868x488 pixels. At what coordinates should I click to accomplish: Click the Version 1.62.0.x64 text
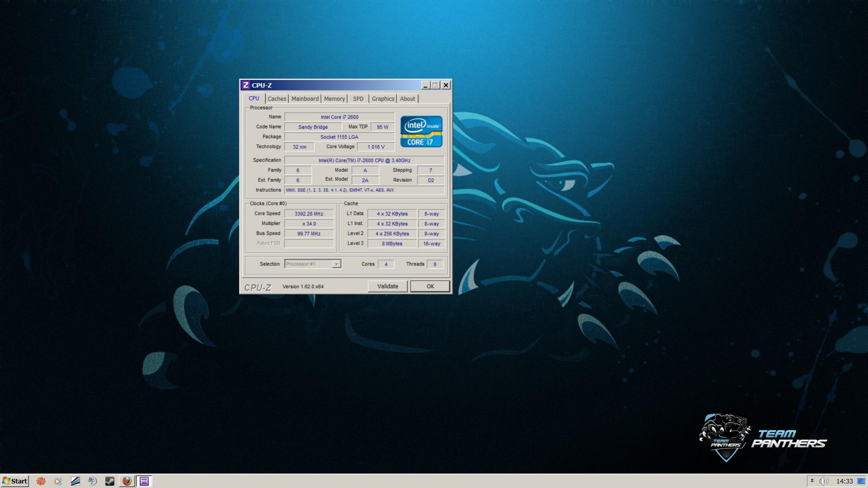303,287
